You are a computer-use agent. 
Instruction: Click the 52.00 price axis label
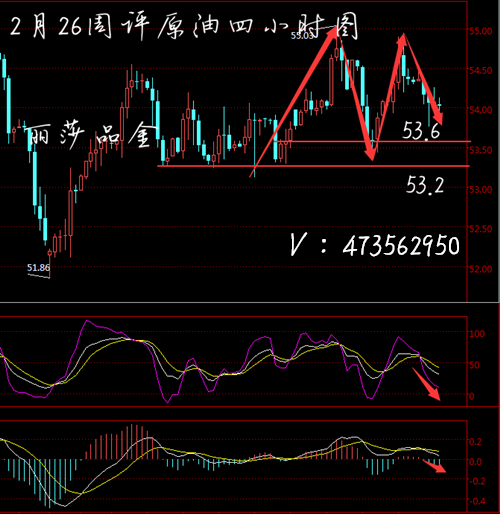[x=481, y=269]
